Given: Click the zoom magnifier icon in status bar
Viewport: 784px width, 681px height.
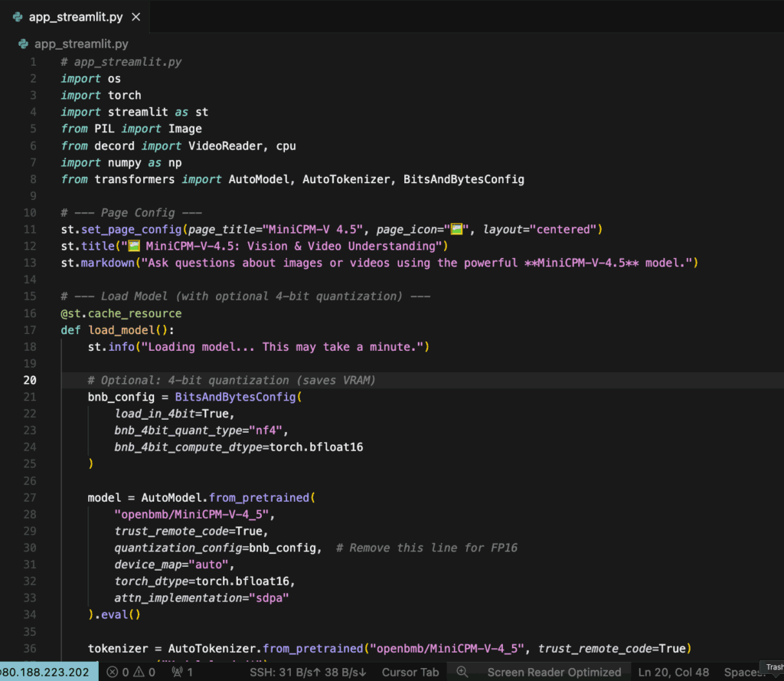Looking at the screenshot, I should point(462,672).
